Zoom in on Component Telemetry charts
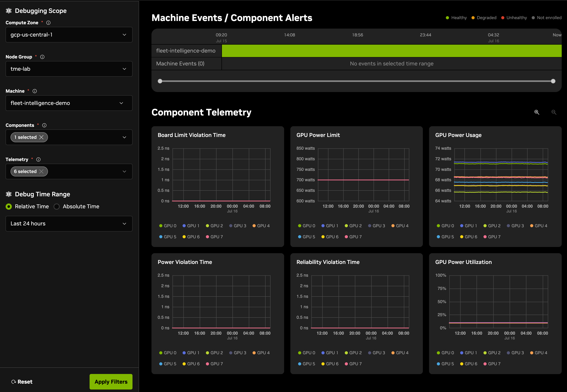567x392 pixels. (x=537, y=112)
